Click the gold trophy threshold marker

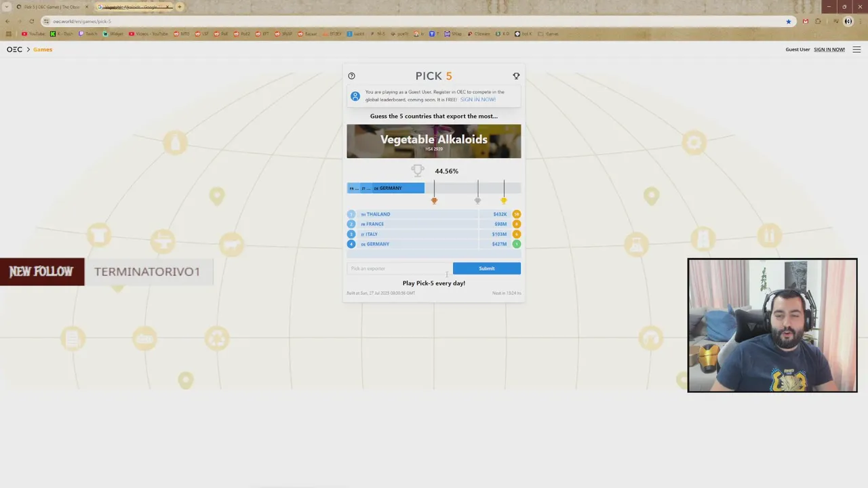pyautogui.click(x=503, y=200)
